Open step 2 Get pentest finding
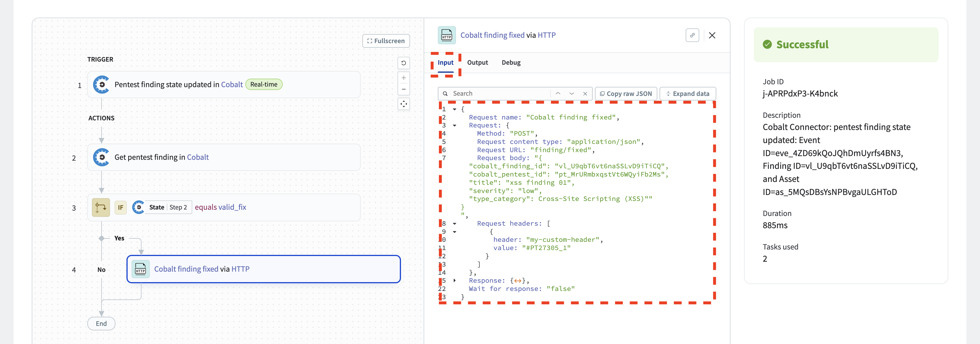Screen dimensions: 980x344 pyautogui.click(x=224, y=157)
